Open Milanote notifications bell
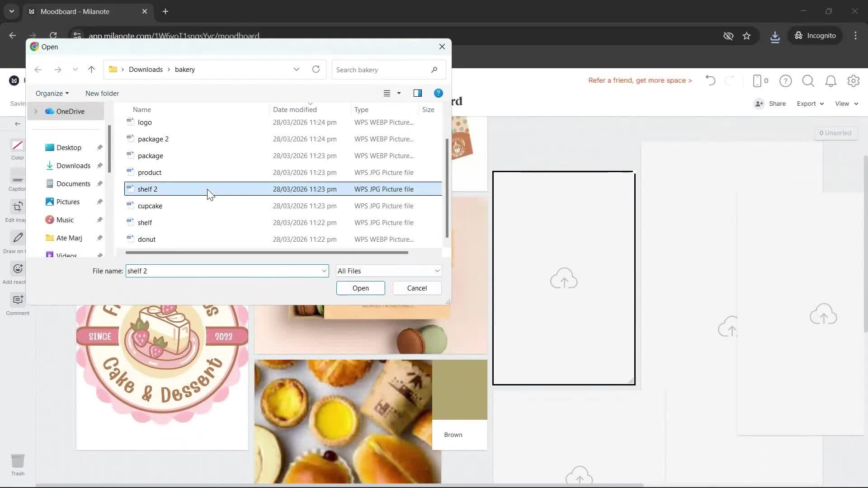868x488 pixels. 830,81
